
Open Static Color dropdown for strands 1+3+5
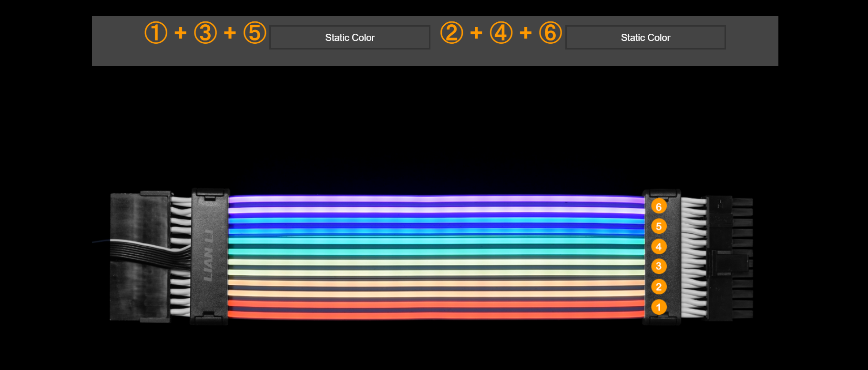tap(350, 38)
